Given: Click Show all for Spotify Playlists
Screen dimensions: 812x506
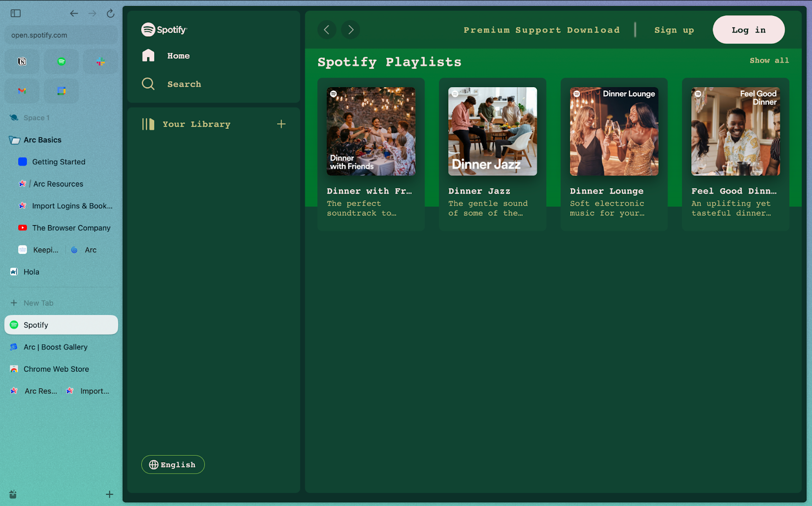Looking at the screenshot, I should click(x=769, y=60).
